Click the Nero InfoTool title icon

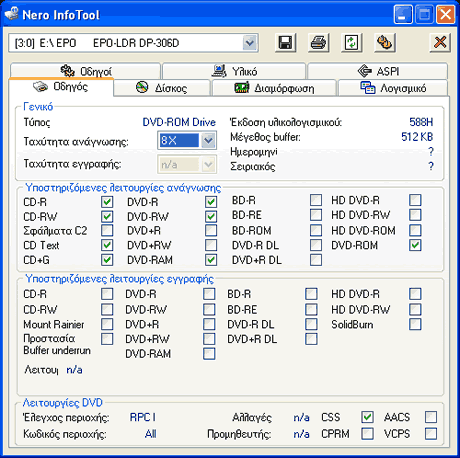(11, 14)
